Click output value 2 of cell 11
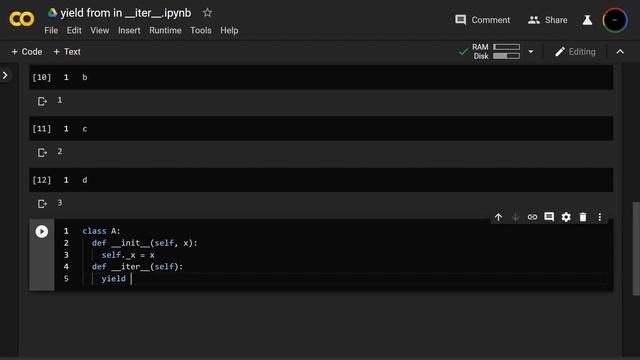640x360 pixels. pyautogui.click(x=60, y=151)
